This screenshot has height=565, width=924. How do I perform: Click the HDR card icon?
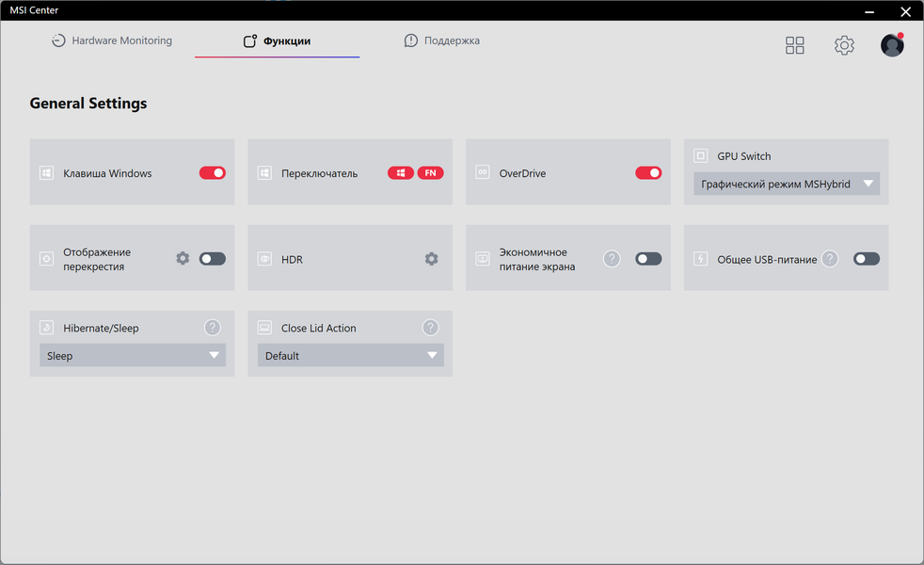point(264,259)
